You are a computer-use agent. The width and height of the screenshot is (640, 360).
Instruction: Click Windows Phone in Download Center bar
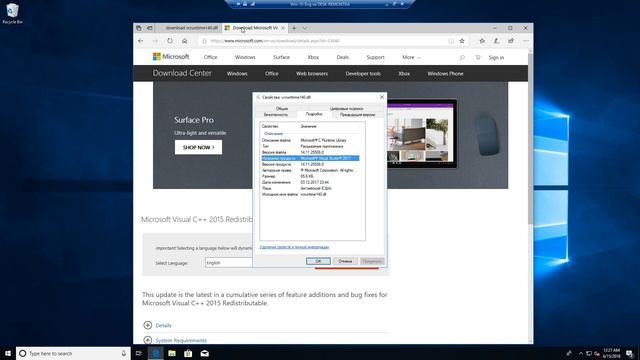click(x=445, y=74)
